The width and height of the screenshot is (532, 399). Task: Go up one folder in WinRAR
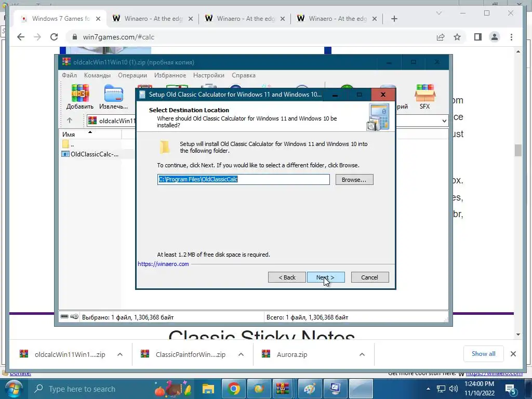click(x=70, y=120)
